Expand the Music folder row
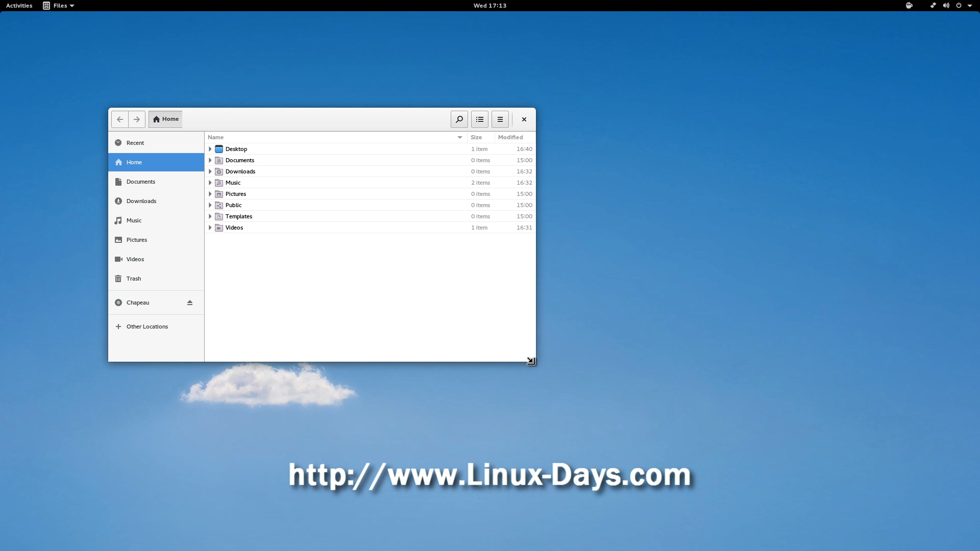This screenshot has width=980, height=551. click(x=210, y=183)
